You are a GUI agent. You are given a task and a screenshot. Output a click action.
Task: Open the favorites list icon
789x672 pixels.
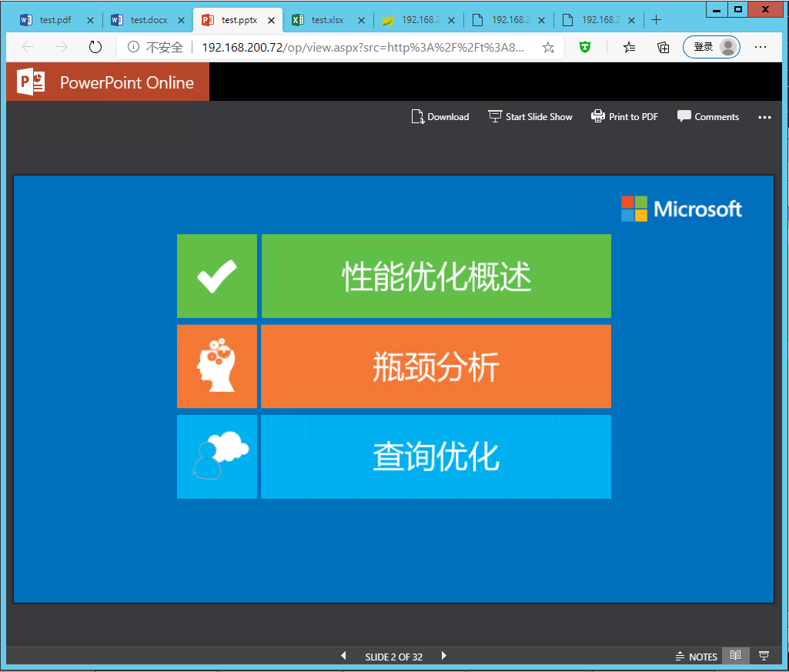(x=629, y=47)
